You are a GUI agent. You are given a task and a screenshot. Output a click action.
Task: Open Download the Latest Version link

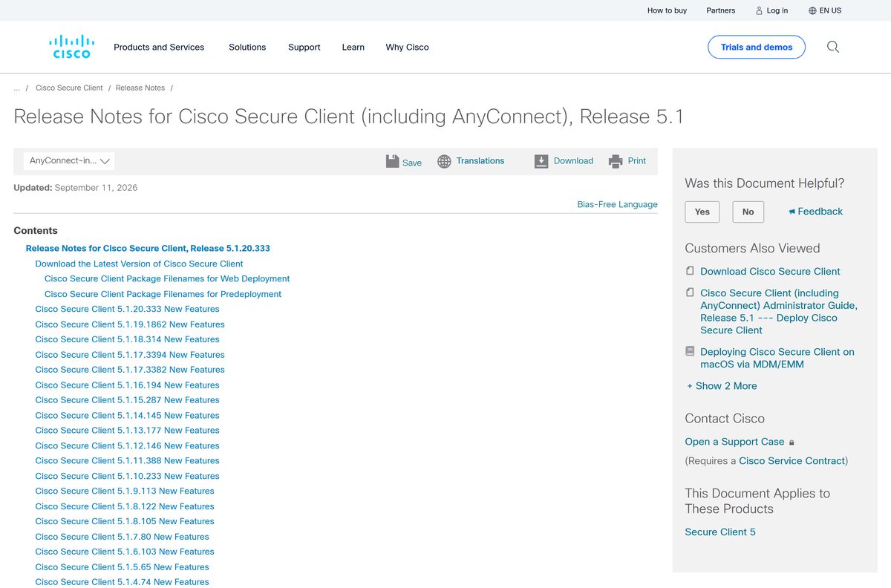click(140, 264)
